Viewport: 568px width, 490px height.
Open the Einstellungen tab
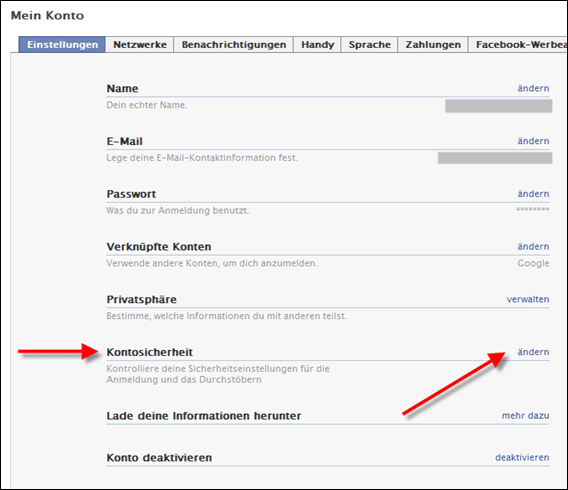coord(62,45)
